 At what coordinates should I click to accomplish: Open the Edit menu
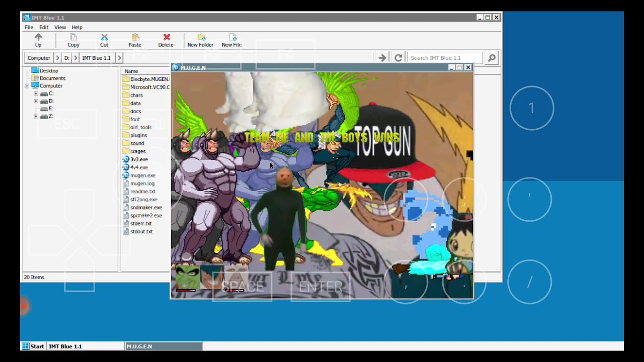pos(44,27)
